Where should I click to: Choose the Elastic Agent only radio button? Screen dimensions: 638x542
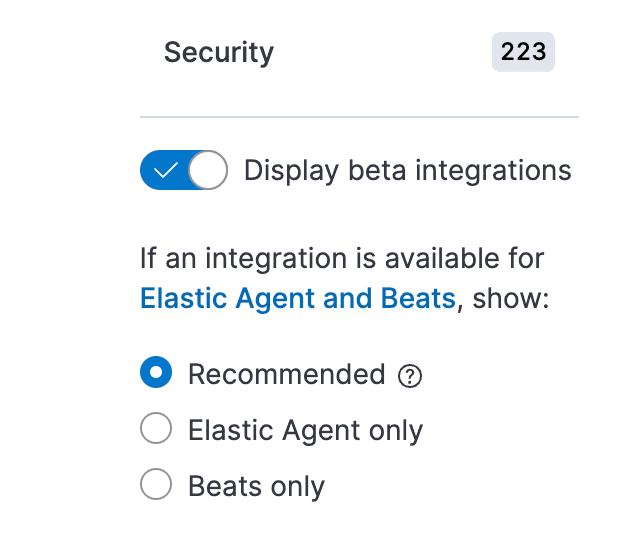[156, 430]
